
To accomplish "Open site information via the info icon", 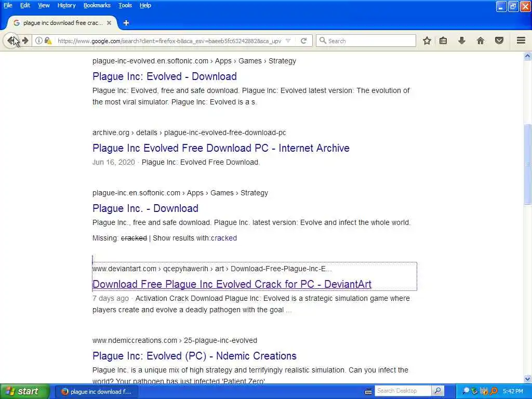I will [39, 41].
